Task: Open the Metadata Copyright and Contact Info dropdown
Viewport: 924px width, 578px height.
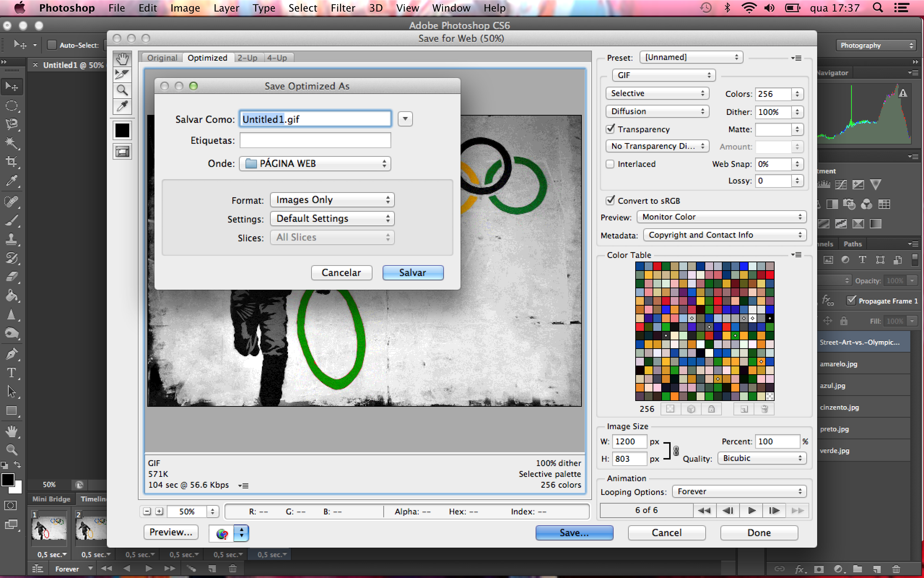Action: pos(725,235)
